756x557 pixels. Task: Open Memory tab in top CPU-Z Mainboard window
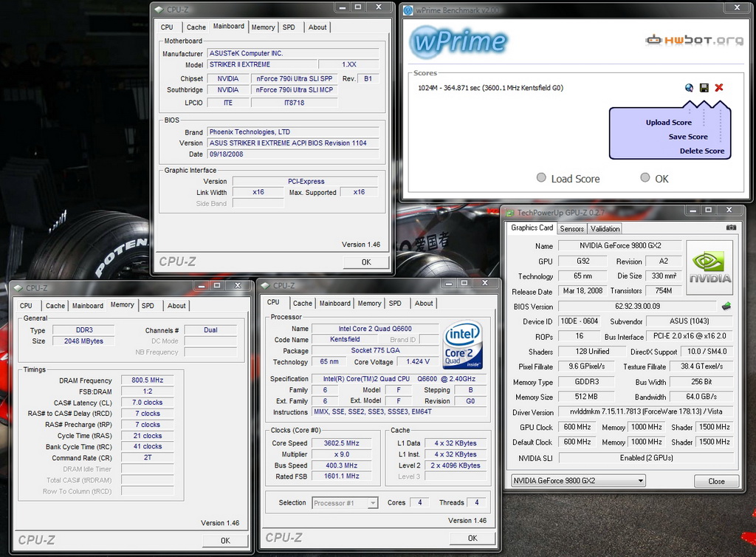tap(264, 27)
